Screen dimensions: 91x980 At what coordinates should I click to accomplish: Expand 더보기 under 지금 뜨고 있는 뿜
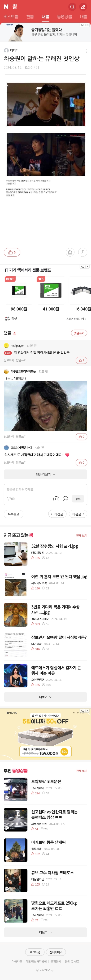tap(45, 697)
